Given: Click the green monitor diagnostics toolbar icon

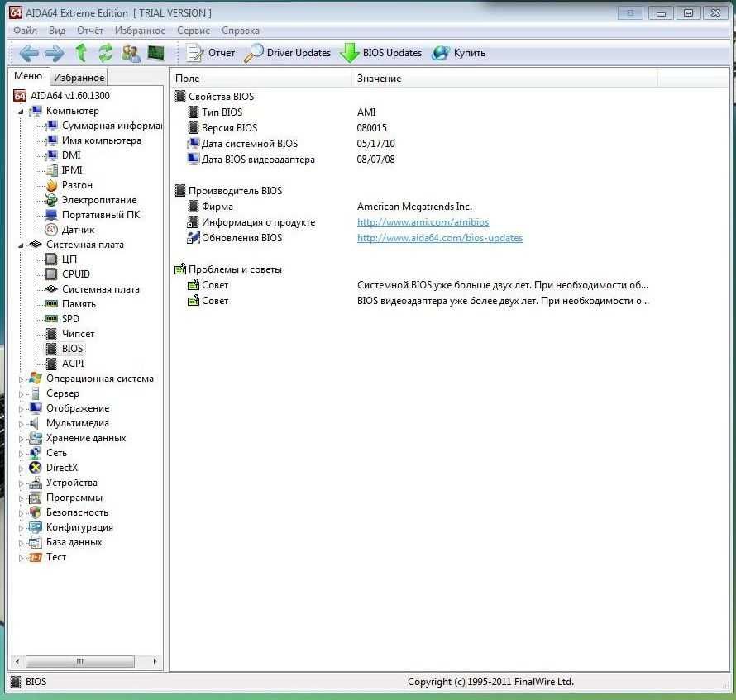Looking at the screenshot, I should click(155, 53).
